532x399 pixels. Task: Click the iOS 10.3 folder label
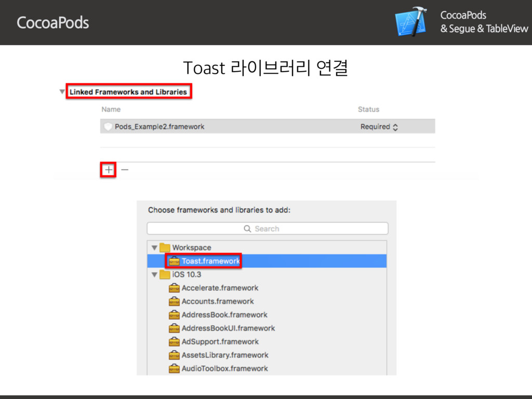click(x=187, y=274)
